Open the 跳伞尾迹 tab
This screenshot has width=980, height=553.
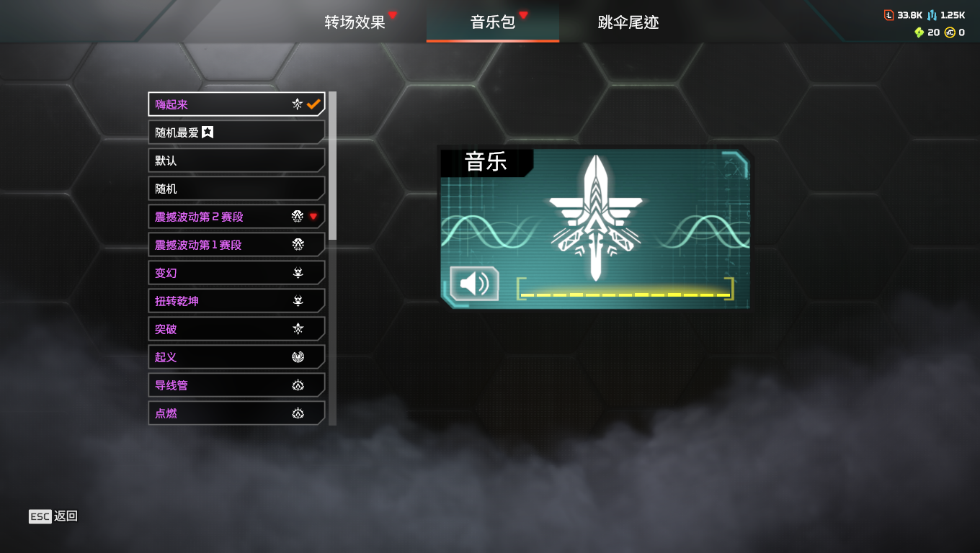(628, 22)
